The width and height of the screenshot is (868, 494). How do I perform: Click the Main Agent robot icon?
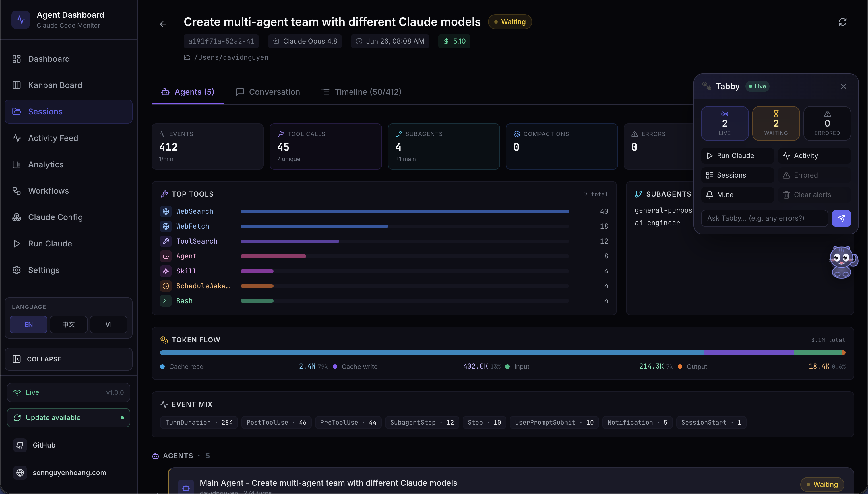tap(186, 487)
